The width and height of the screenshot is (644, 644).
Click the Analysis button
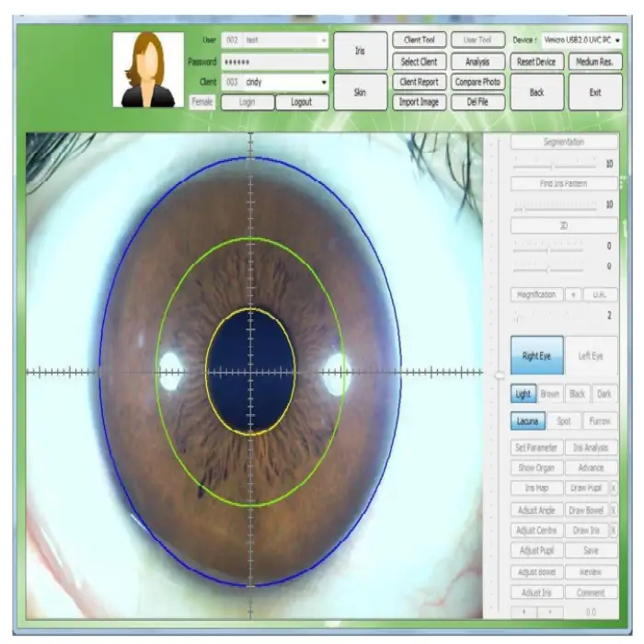[x=477, y=62]
